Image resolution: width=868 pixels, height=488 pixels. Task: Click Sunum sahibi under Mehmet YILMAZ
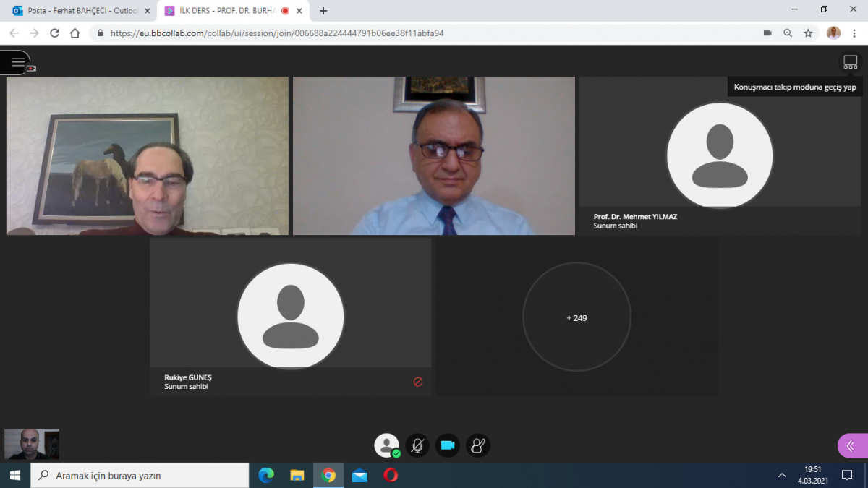[616, 226]
